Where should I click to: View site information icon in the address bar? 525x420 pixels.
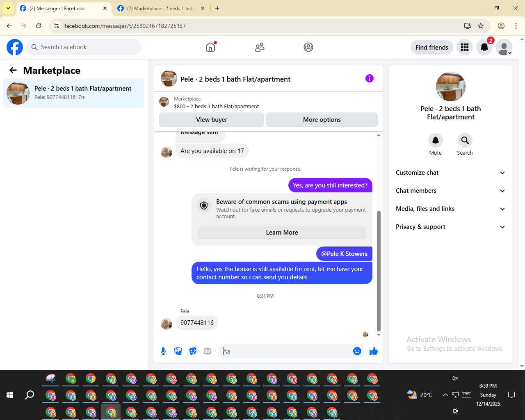click(x=56, y=26)
